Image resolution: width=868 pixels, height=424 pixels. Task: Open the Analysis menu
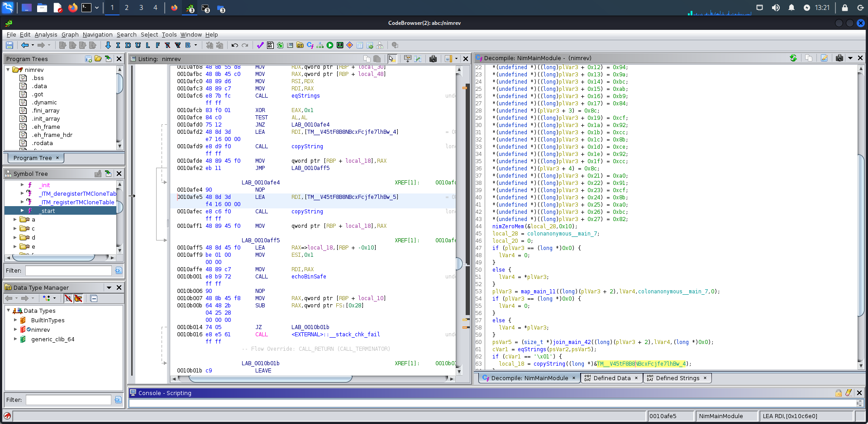[46, 34]
